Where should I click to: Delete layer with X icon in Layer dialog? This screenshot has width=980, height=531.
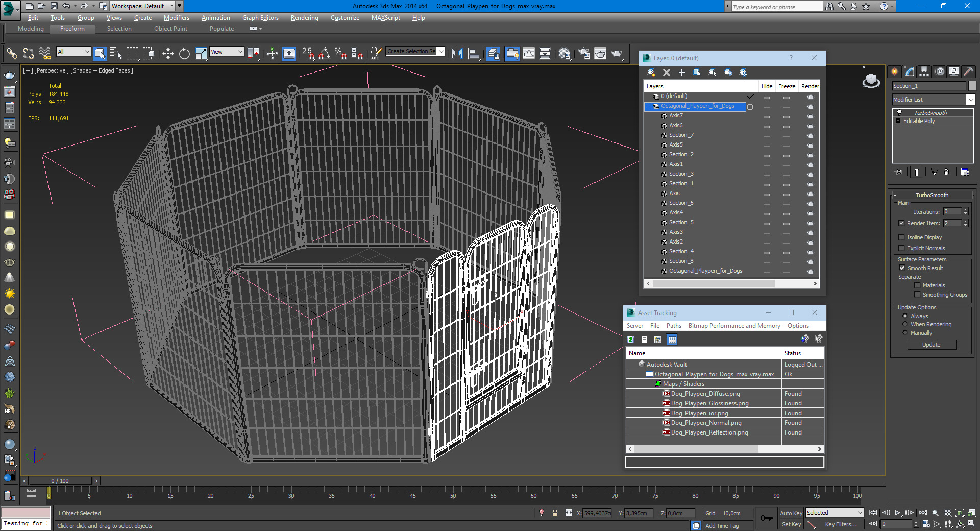tap(666, 73)
